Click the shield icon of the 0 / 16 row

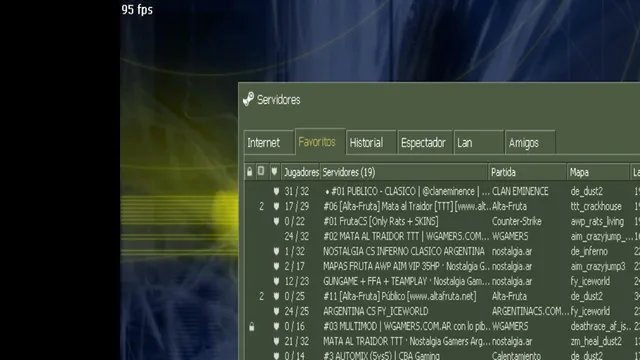point(276,327)
